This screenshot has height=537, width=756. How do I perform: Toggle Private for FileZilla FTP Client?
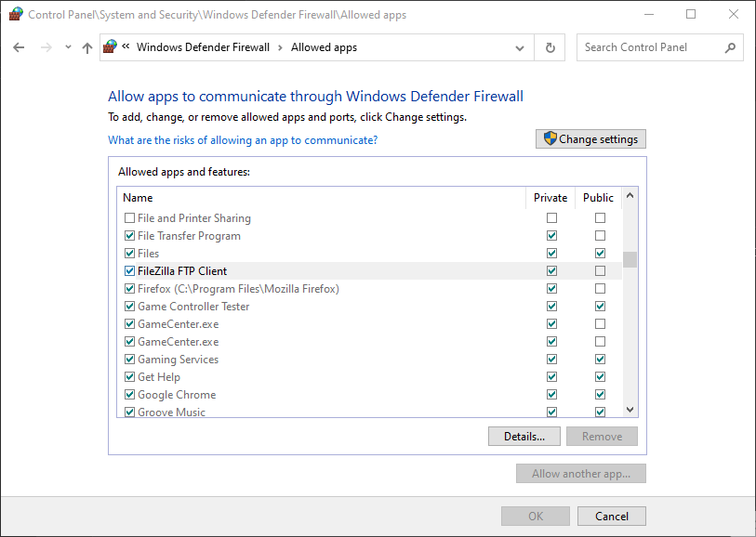[551, 270]
